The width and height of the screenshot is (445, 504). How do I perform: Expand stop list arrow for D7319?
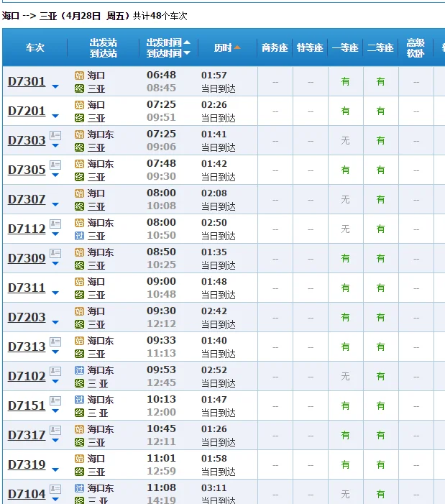click(x=55, y=469)
